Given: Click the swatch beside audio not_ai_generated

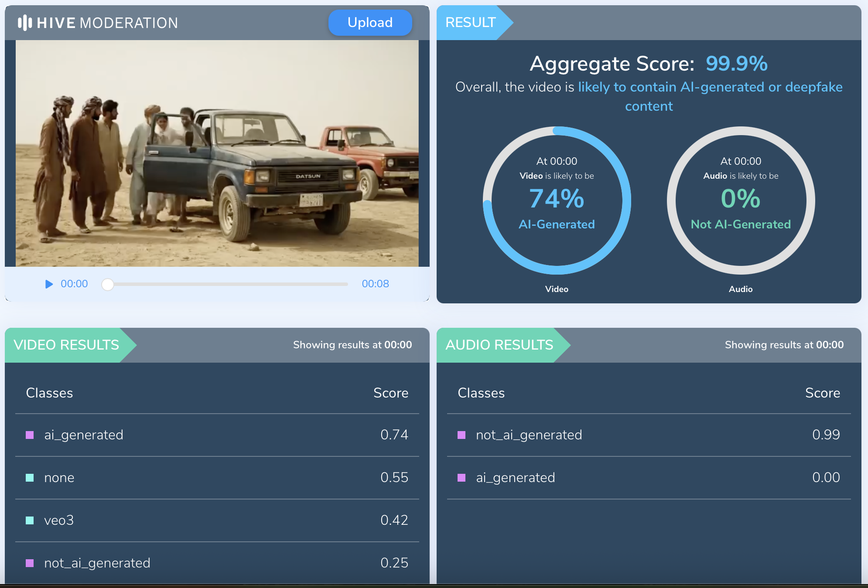Looking at the screenshot, I should click(461, 435).
